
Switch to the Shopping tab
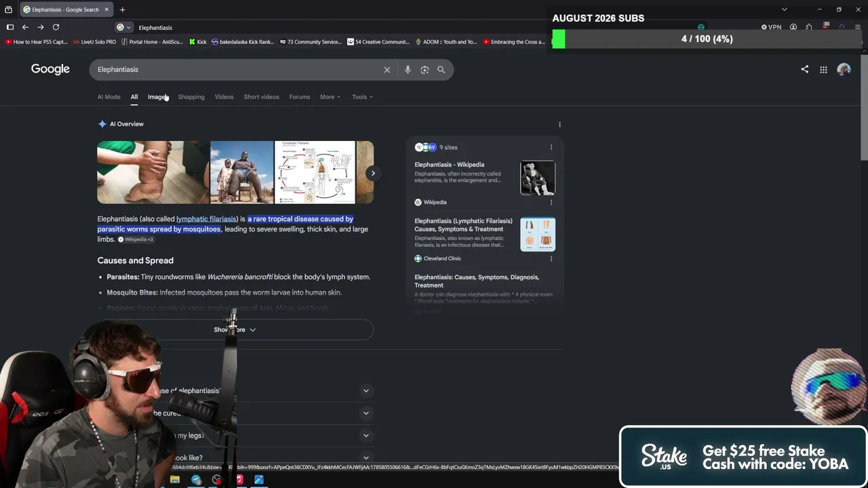tap(191, 97)
